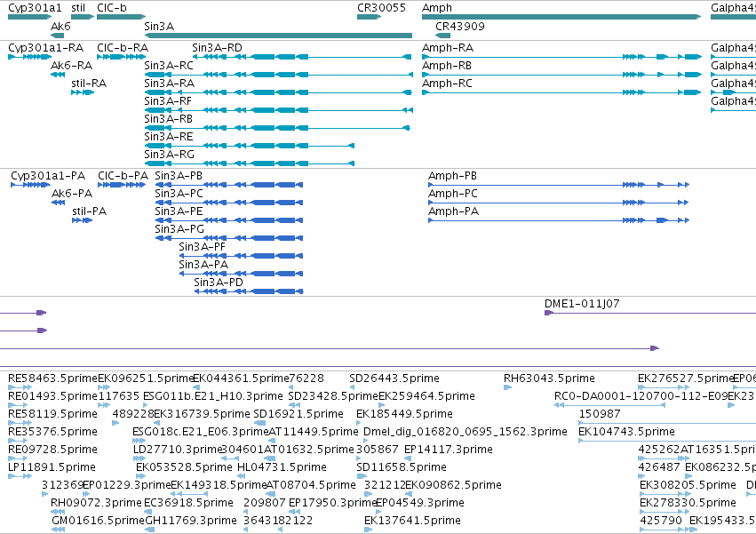The height and width of the screenshot is (534, 756).
Task: Click the stil gene bar
Action: [x=83, y=17]
